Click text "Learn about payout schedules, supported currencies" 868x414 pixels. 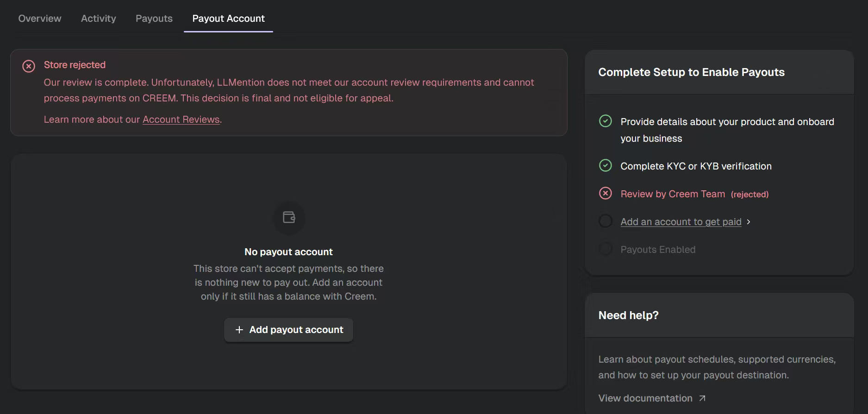tap(717, 359)
